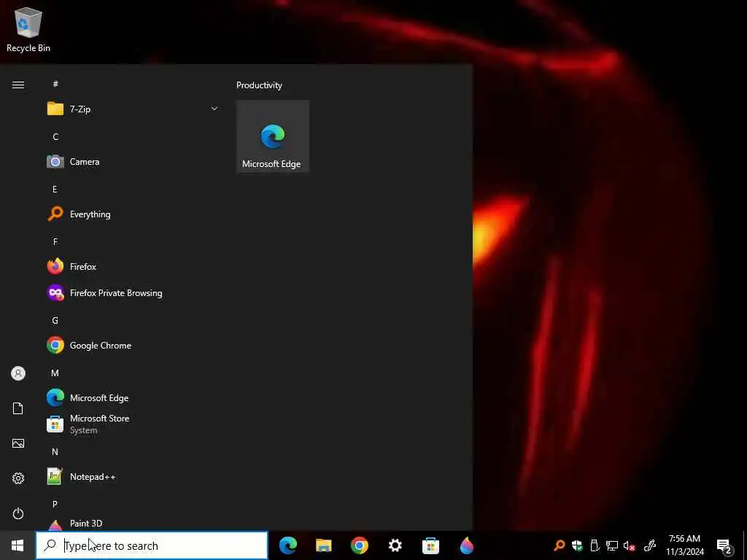The width and height of the screenshot is (747, 560).
Task: Open Google Chrome from the taskbar
Action: [360, 545]
